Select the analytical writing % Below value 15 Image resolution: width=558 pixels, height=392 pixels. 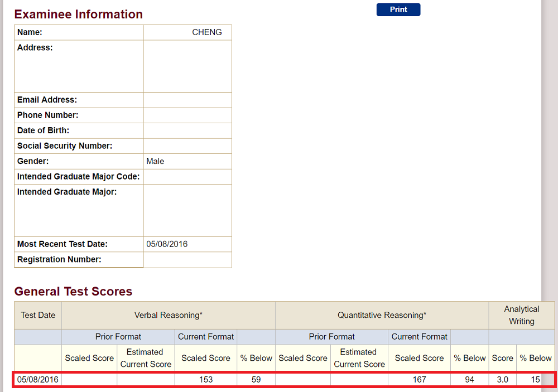point(535,380)
